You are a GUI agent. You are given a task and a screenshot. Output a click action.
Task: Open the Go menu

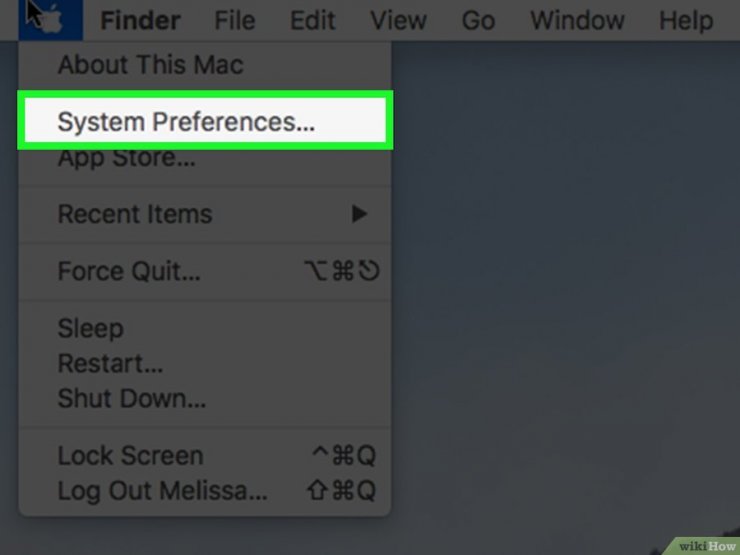pyautogui.click(x=478, y=21)
